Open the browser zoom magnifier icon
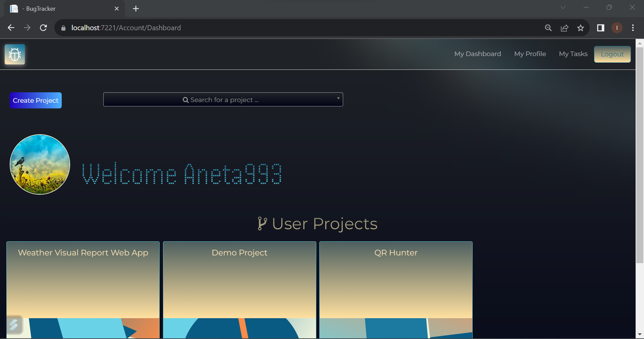 point(548,28)
